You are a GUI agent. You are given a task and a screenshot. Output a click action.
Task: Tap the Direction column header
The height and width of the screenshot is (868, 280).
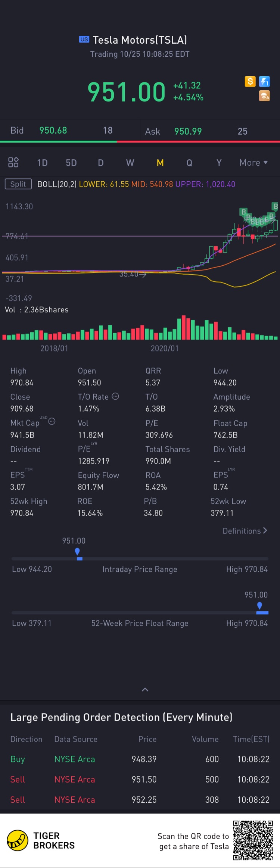click(26, 739)
